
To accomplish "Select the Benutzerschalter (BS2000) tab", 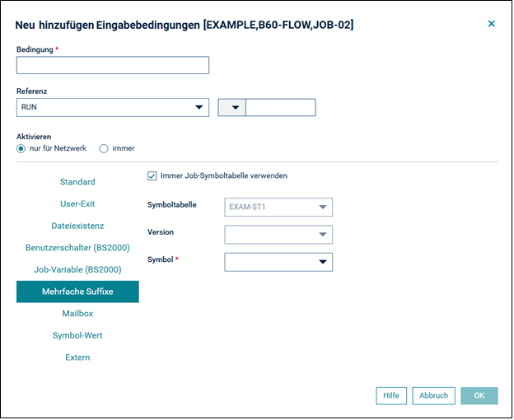I will point(77,248).
